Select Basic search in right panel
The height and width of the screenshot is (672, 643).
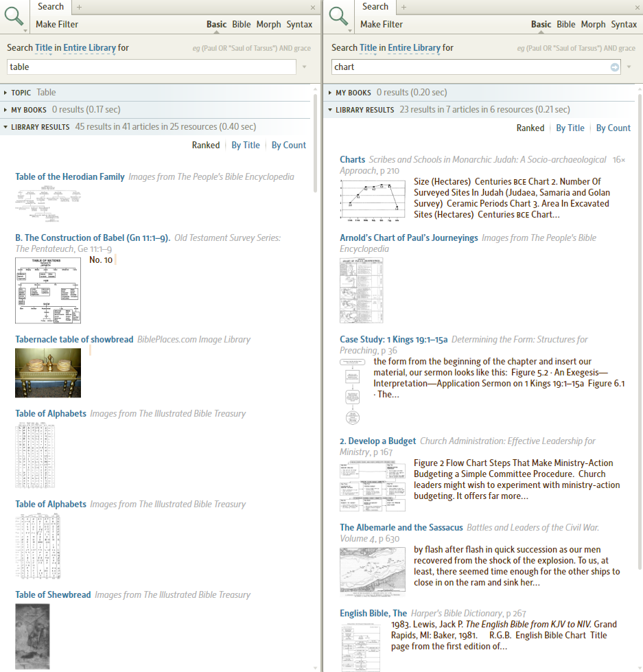pos(541,25)
